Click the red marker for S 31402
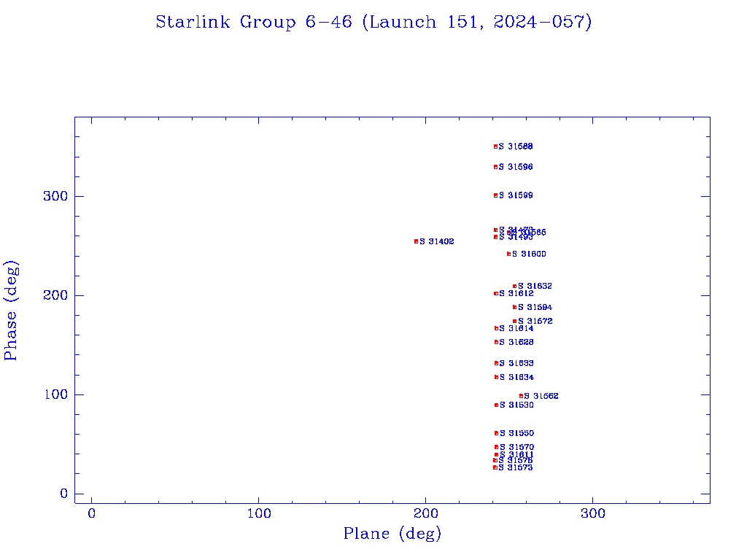Screen dimensions: 747x560 click(416, 241)
